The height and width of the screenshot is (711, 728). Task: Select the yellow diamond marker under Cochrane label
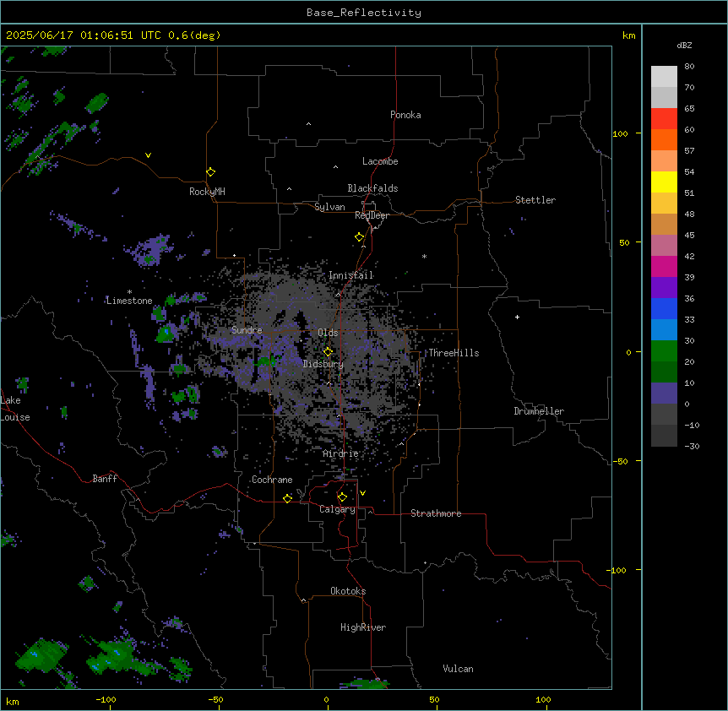pos(287,498)
